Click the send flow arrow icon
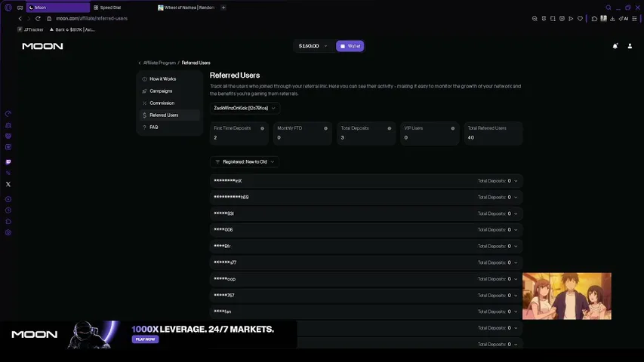Viewport: 644px width, 362px height. [x=571, y=18]
